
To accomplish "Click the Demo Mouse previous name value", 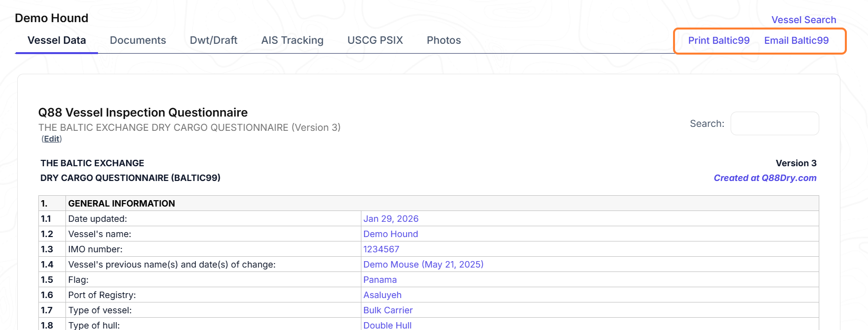I will point(423,265).
